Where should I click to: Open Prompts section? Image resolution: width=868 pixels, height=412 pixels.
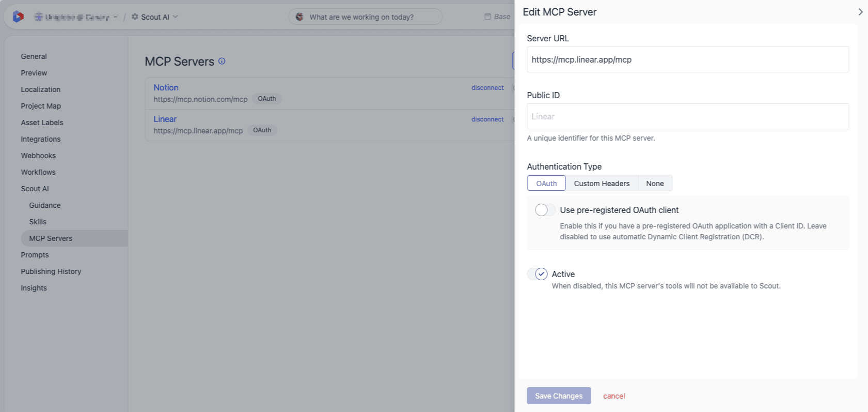point(35,255)
